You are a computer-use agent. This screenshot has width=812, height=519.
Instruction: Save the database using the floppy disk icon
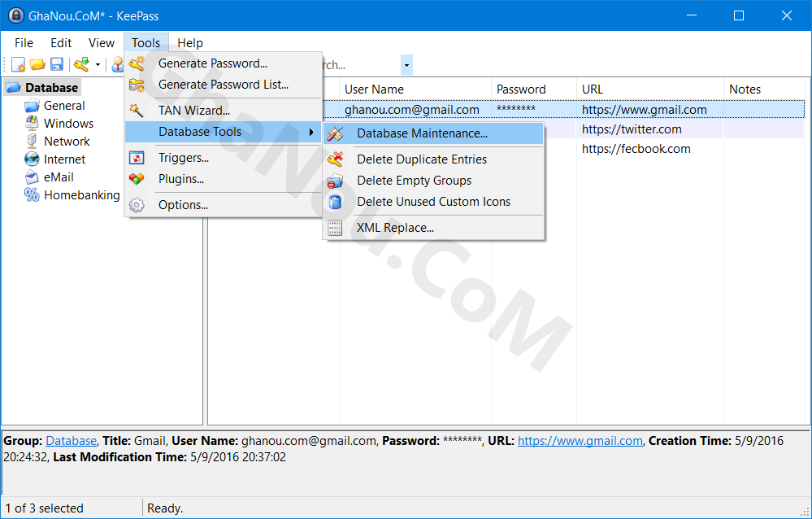click(x=56, y=65)
